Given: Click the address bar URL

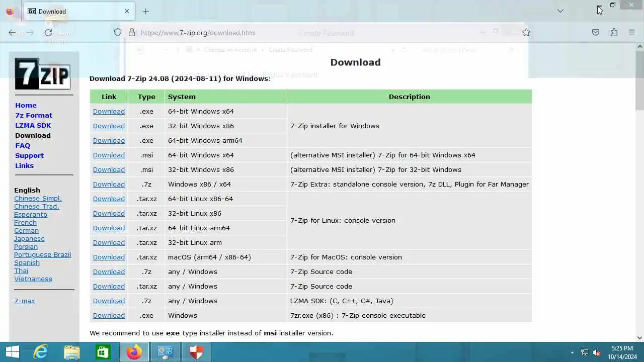Looking at the screenshot, I should [x=198, y=33].
